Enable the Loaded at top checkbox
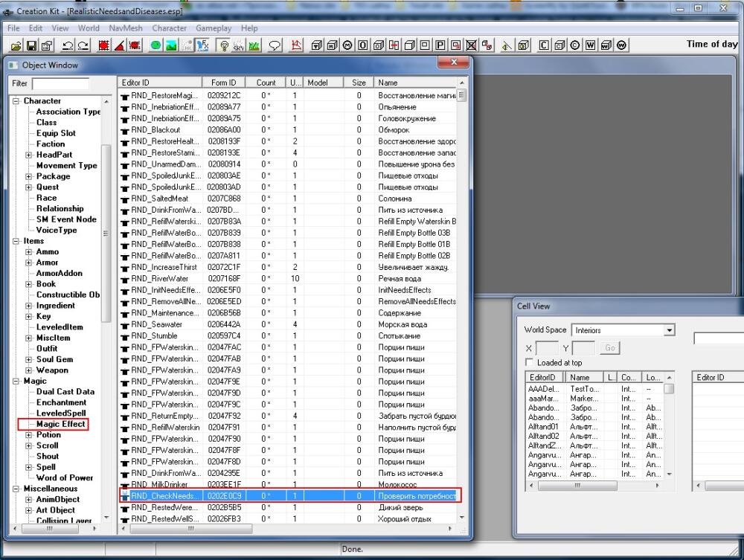The width and height of the screenshot is (744, 560). coord(529,363)
